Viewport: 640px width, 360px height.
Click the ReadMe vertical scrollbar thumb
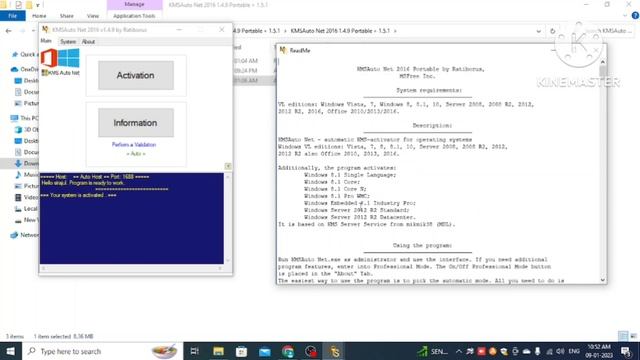(602, 72)
